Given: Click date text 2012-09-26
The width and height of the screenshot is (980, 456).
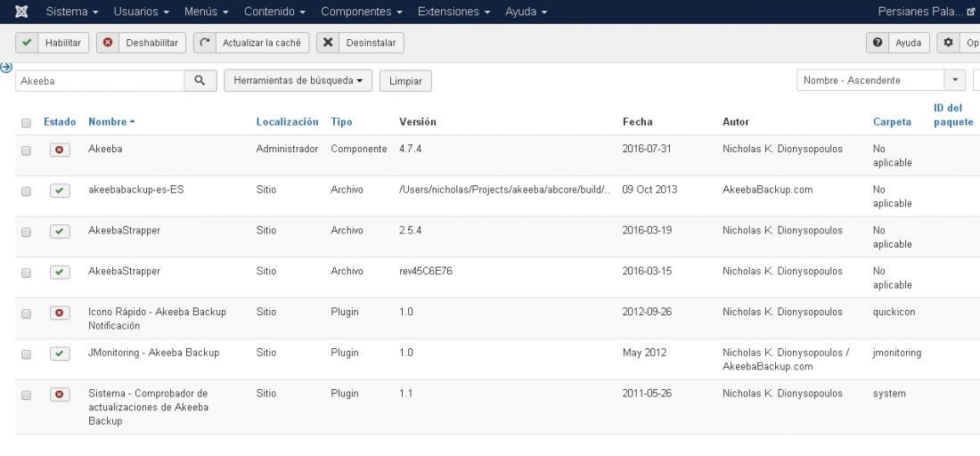Looking at the screenshot, I should [647, 311].
